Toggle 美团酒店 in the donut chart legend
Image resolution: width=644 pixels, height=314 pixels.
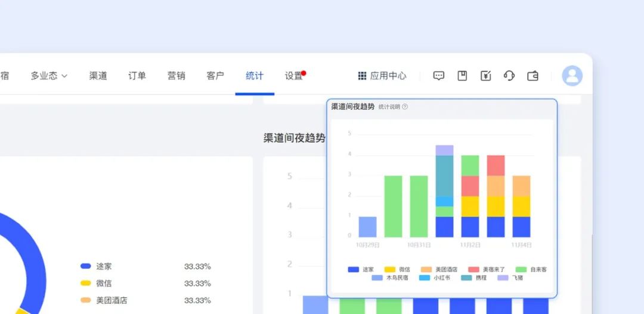pyautogui.click(x=104, y=300)
